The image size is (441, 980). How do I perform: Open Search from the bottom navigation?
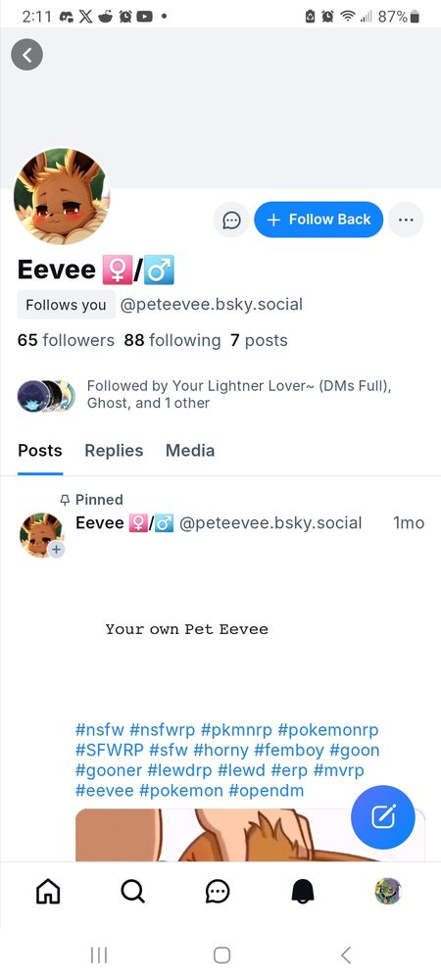[x=132, y=892]
